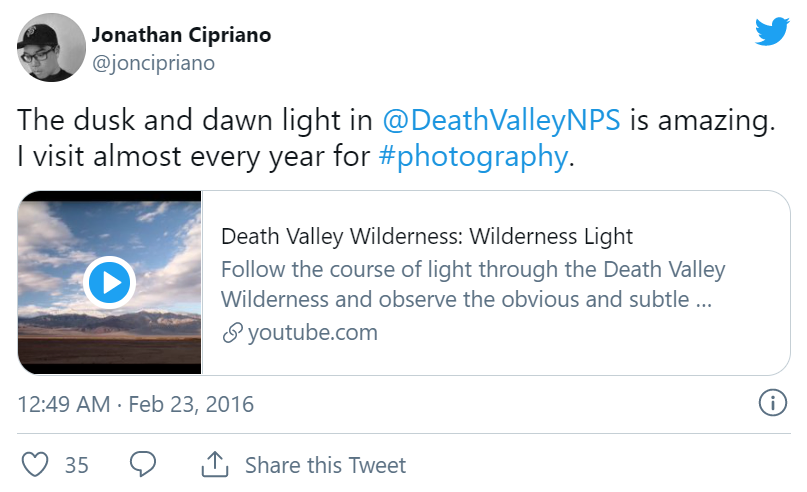Screen dimensions: 807x492
Task: Reply using the speech bubble icon
Action: pyautogui.click(x=143, y=465)
